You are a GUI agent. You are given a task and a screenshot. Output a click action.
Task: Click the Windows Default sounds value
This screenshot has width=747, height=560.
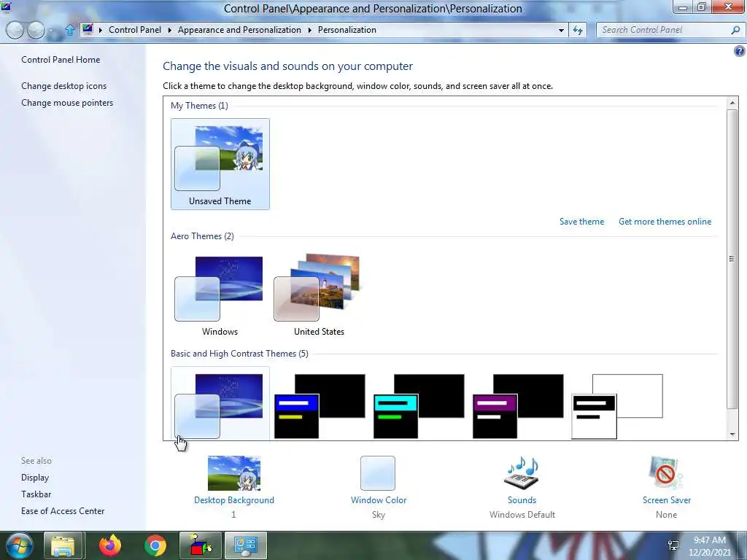coord(522,515)
